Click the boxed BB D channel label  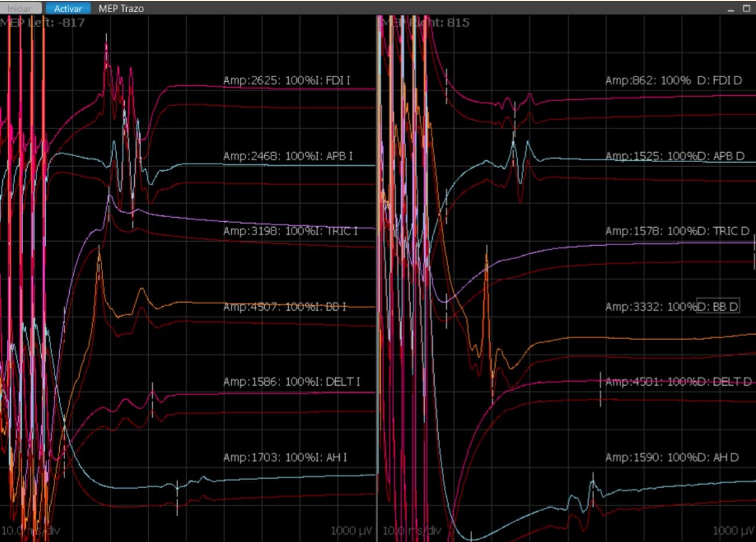point(718,306)
